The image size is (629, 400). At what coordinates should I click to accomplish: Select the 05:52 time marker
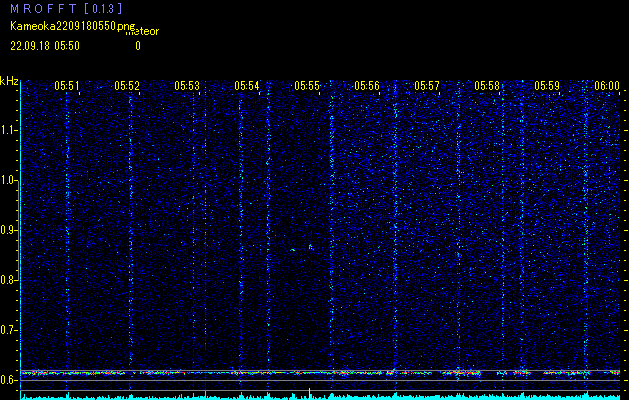click(x=127, y=86)
